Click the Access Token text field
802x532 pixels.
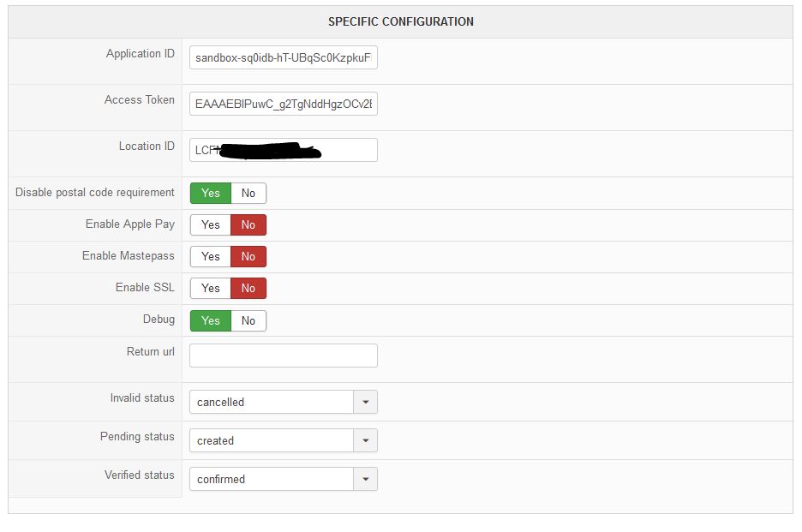tap(283, 105)
